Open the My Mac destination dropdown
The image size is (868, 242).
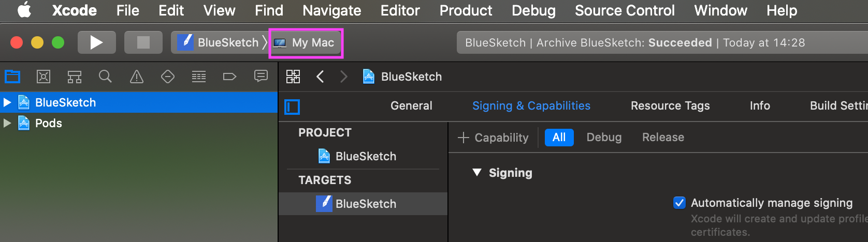[x=306, y=43]
